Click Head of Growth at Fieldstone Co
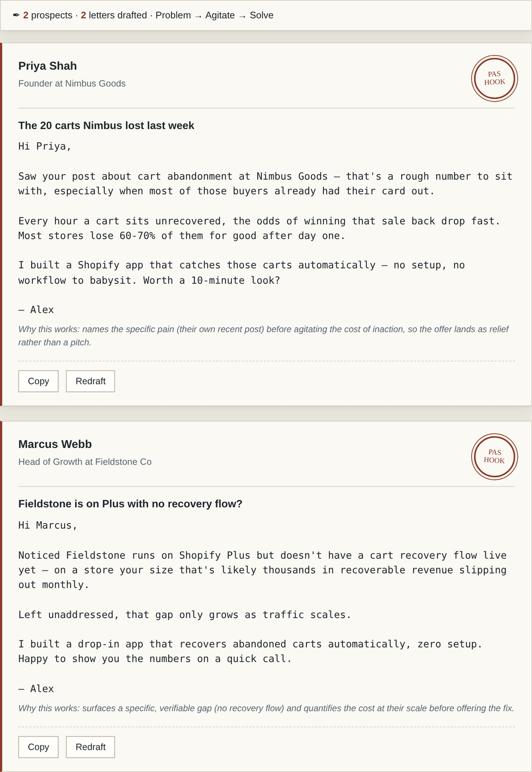The height and width of the screenshot is (772, 532). [85, 462]
